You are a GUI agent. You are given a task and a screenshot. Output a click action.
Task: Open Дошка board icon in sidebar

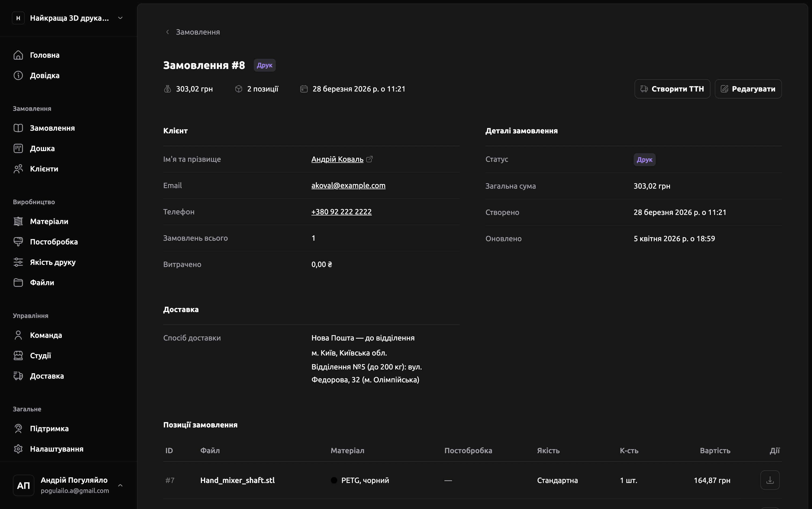point(18,148)
